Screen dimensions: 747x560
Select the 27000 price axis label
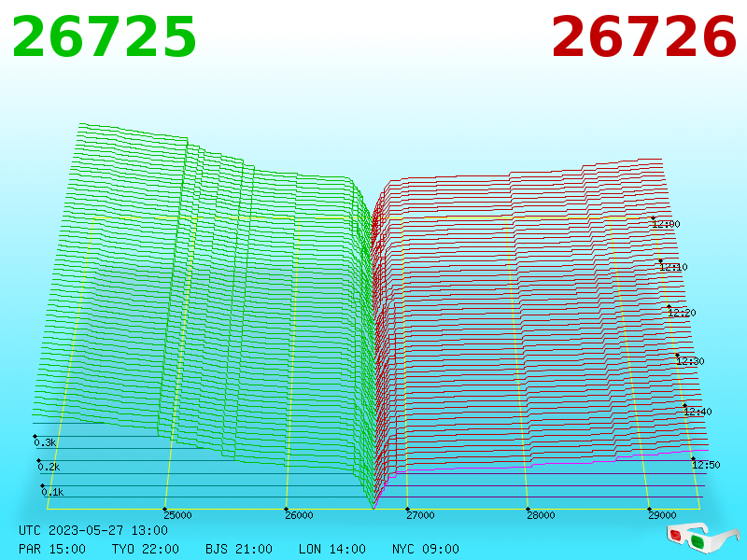[420, 515]
